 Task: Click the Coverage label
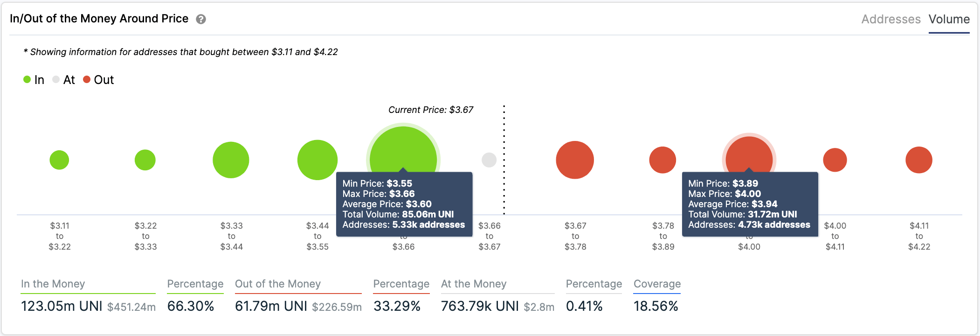(x=657, y=284)
